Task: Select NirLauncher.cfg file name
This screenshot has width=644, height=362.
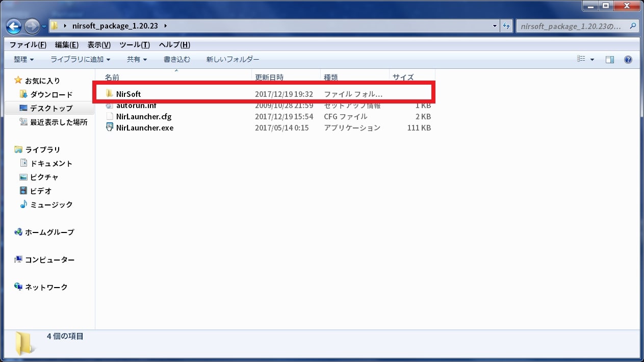Action: click(x=144, y=117)
